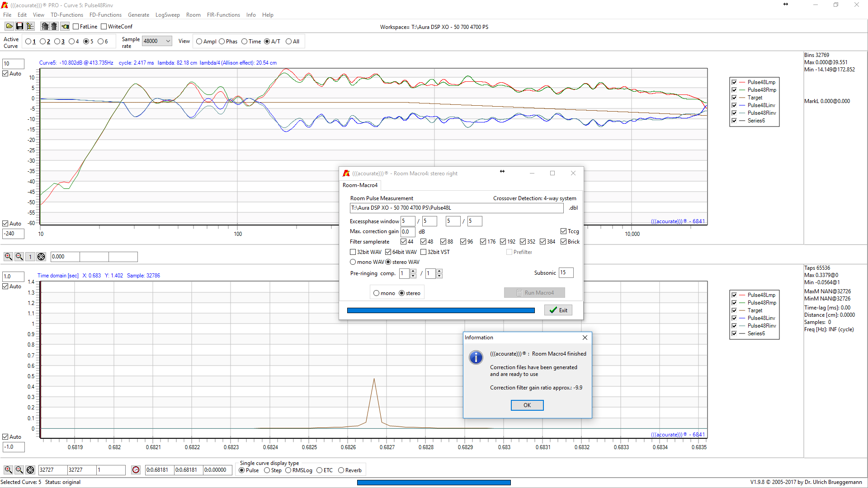Click the top plot upper limit field showing 10
Image resolution: width=868 pixels, height=488 pixels.
[13, 64]
